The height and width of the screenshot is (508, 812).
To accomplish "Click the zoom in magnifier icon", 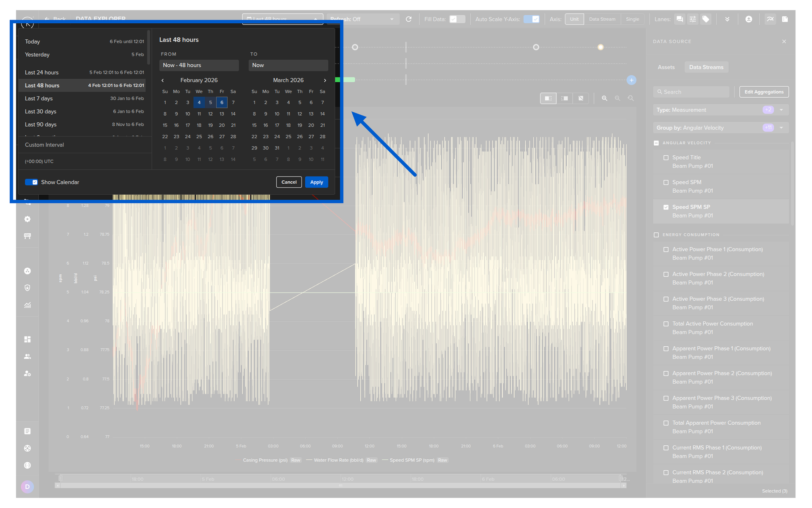I will [604, 98].
